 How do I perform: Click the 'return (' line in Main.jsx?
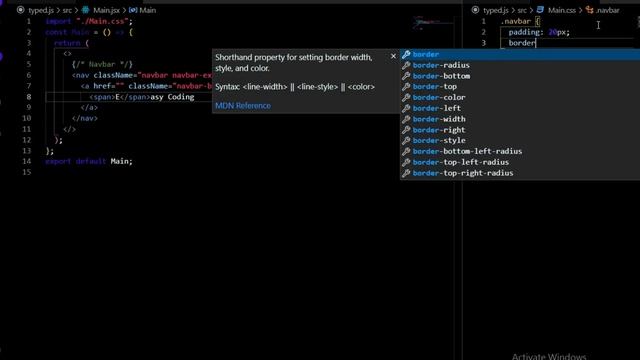tap(71, 43)
